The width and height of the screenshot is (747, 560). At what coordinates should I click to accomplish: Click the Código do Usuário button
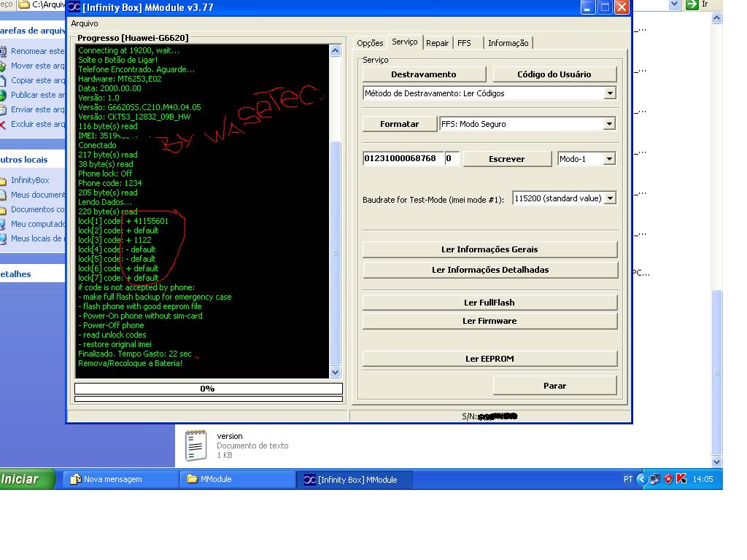(554, 74)
